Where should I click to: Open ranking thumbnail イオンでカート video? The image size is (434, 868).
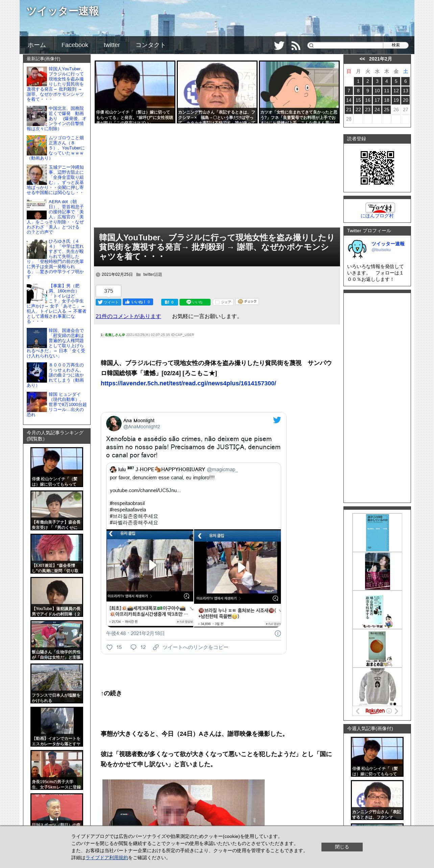pyautogui.click(x=57, y=727)
